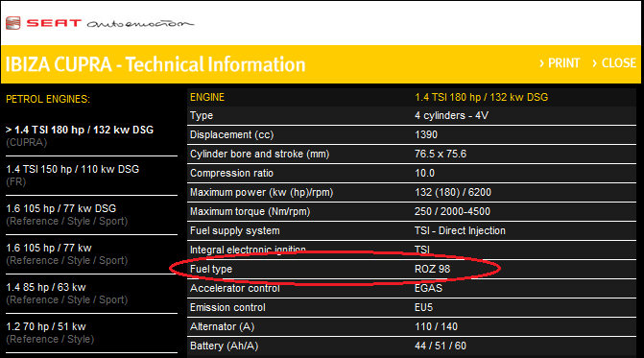Click the 'Fuel type' label
This screenshot has width=644, height=358.
pyautogui.click(x=211, y=270)
